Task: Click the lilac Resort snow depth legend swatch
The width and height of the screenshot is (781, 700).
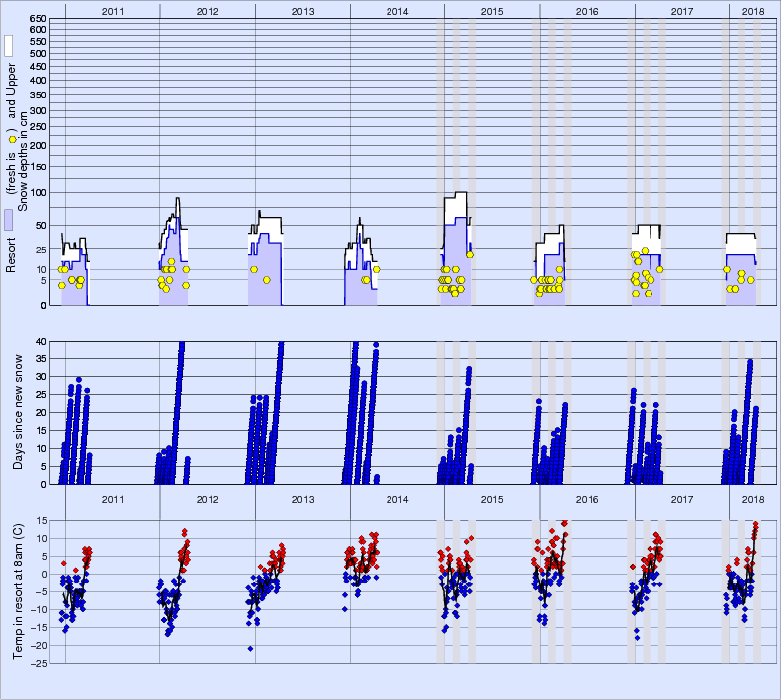Action: tap(9, 219)
